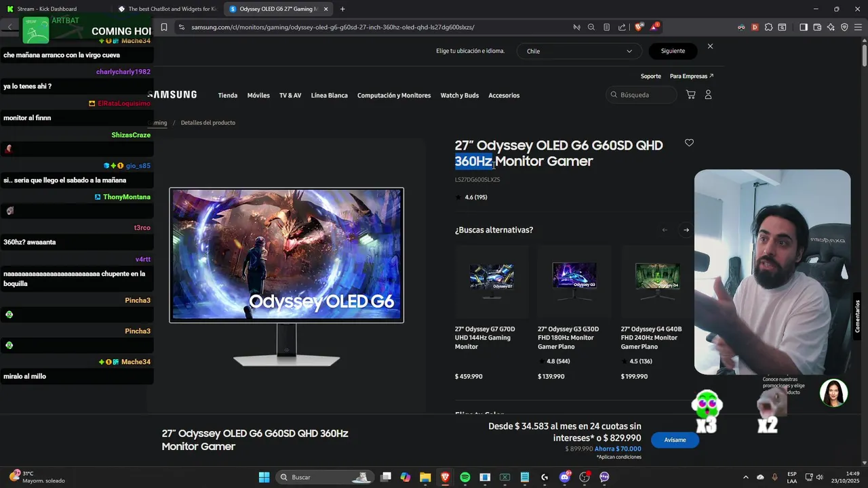Open 27" Odyssey G3 G30D alternative product
The width and height of the screenshot is (868, 488).
(x=568, y=338)
